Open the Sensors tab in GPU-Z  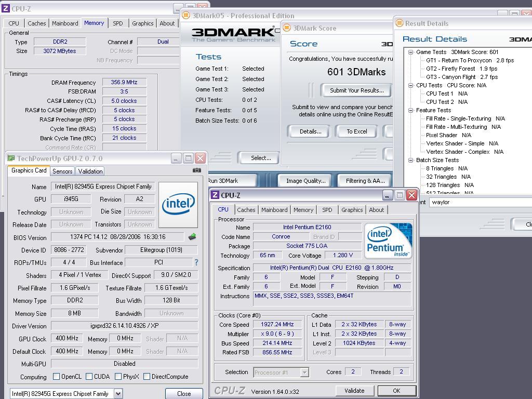62,171
